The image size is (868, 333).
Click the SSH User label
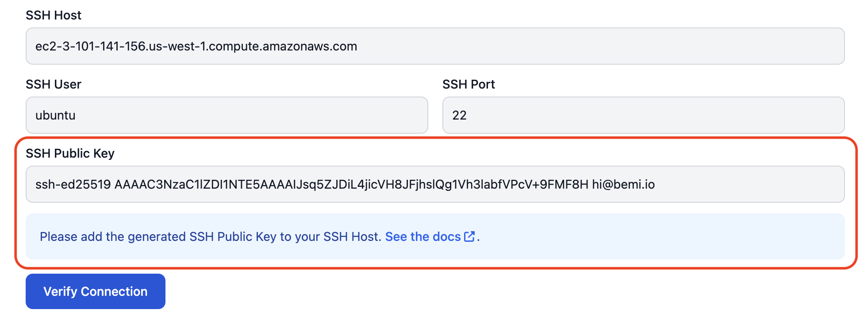pyautogui.click(x=54, y=84)
